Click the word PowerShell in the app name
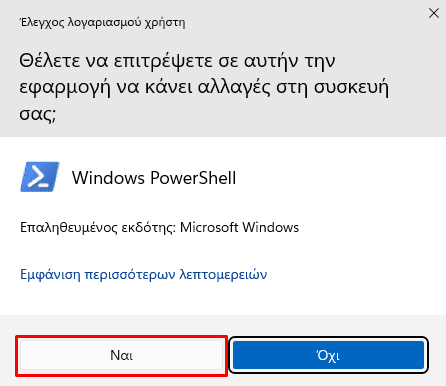This screenshot has height=386, width=446. [193, 177]
